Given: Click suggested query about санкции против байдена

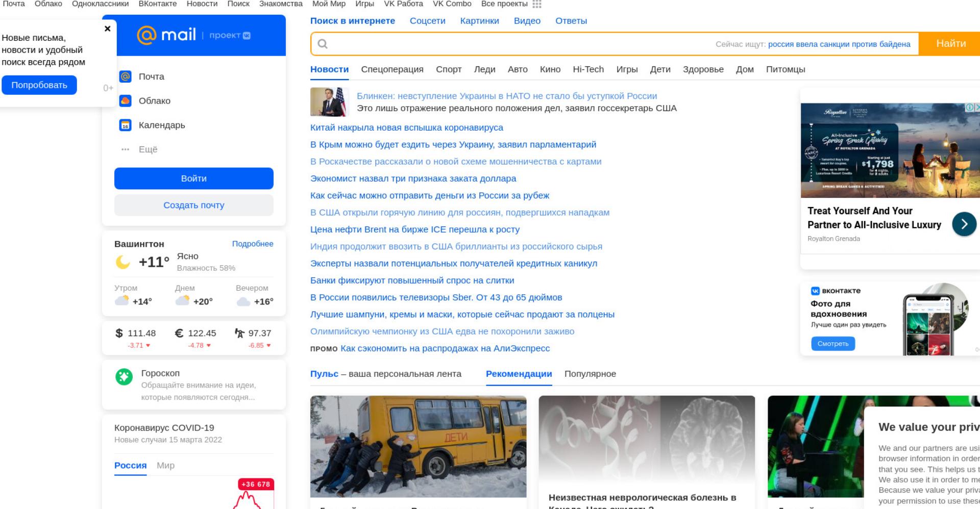Looking at the screenshot, I should (x=839, y=44).
